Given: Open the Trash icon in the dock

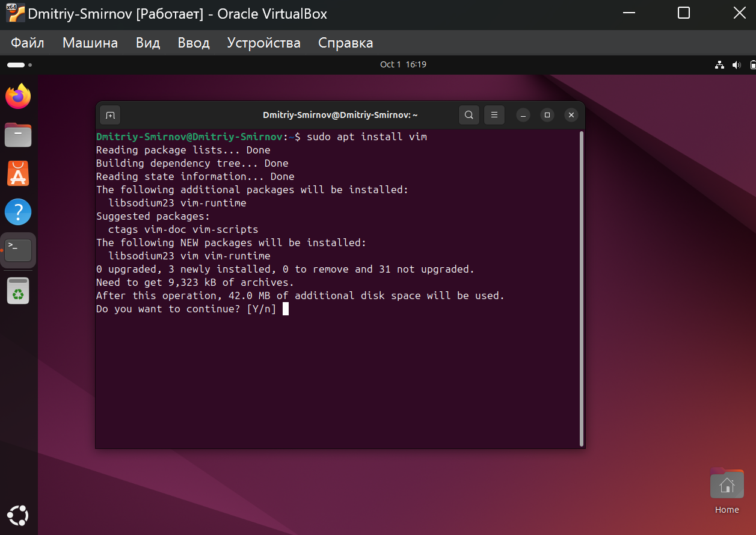Looking at the screenshot, I should [19, 291].
